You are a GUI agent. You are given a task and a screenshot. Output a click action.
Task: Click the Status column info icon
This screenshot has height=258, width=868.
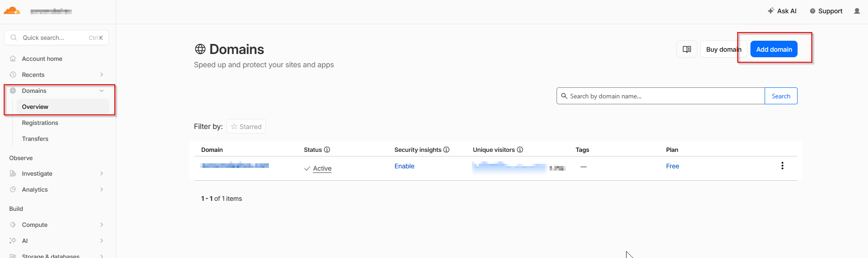(327, 150)
